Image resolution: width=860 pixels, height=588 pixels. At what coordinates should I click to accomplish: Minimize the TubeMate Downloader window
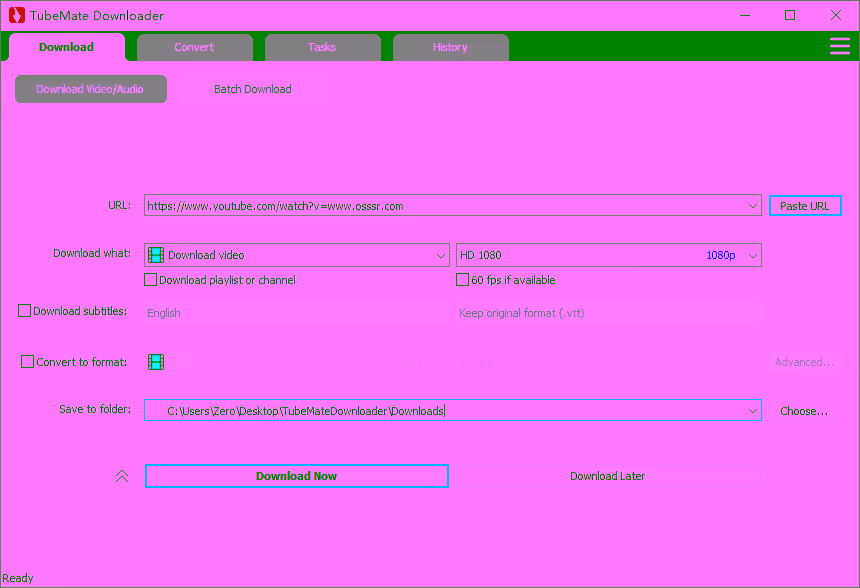(745, 15)
